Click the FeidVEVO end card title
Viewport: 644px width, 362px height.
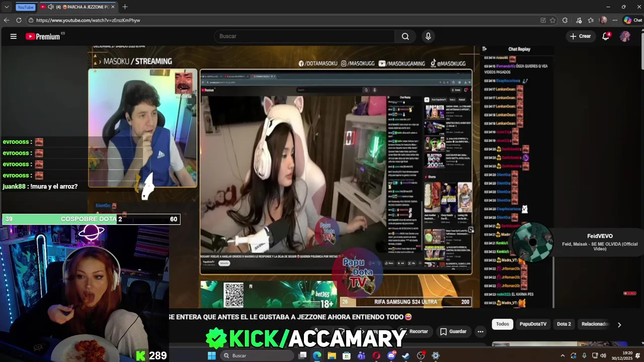(600, 236)
